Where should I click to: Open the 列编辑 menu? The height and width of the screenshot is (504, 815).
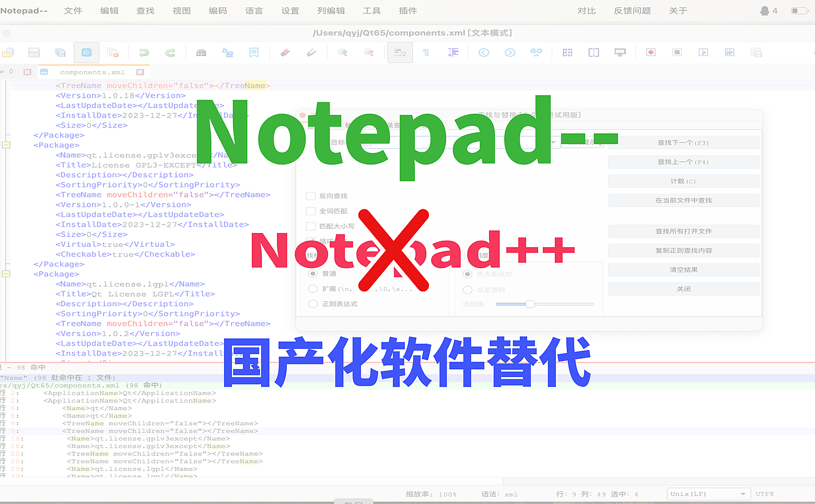[x=331, y=10]
